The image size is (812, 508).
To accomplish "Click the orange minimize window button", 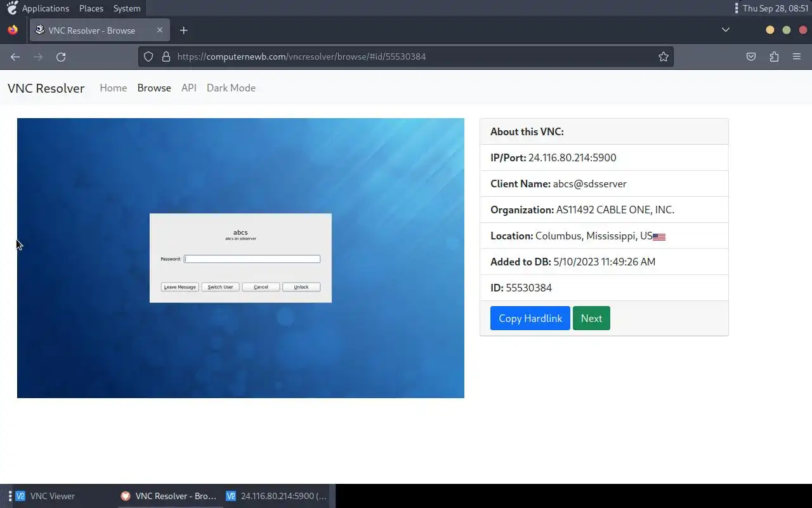I will [x=770, y=30].
